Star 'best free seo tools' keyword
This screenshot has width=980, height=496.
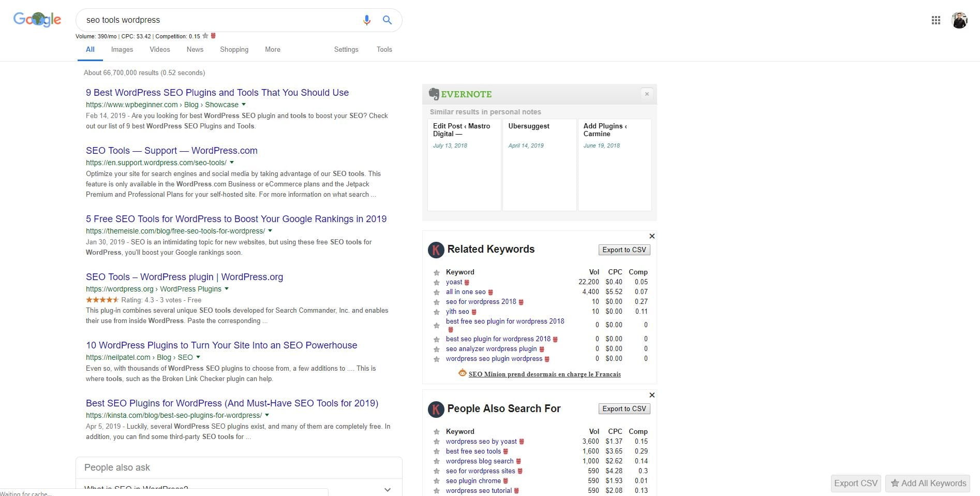tap(437, 452)
